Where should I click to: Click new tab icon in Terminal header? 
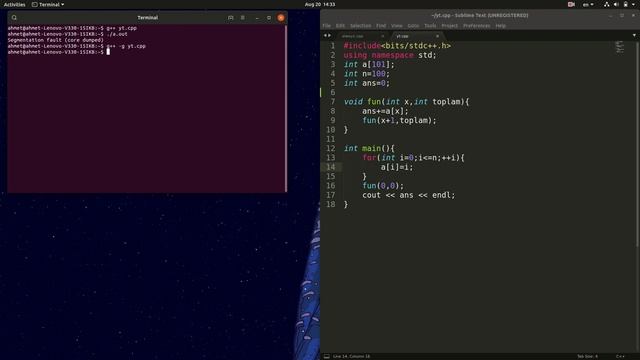[x=231, y=18]
